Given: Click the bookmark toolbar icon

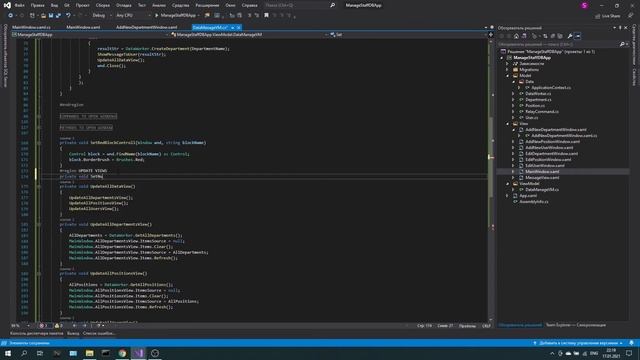Looking at the screenshot, I should pyautogui.click(x=267, y=16).
